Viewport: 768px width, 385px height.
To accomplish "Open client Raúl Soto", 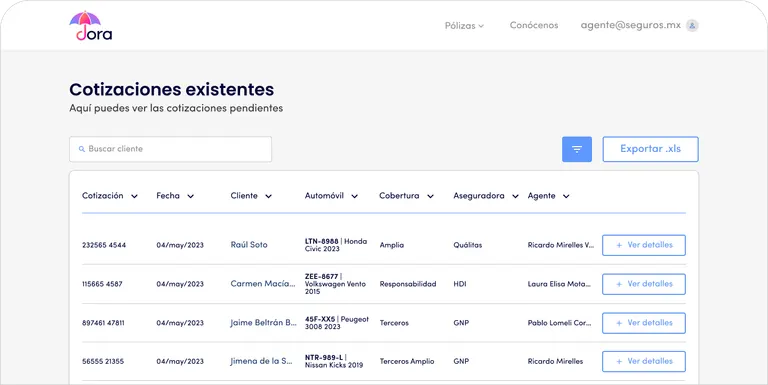I will [x=249, y=244].
